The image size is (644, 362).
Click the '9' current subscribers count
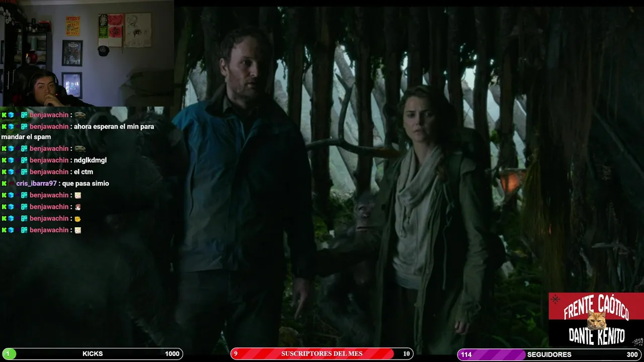[235, 354]
